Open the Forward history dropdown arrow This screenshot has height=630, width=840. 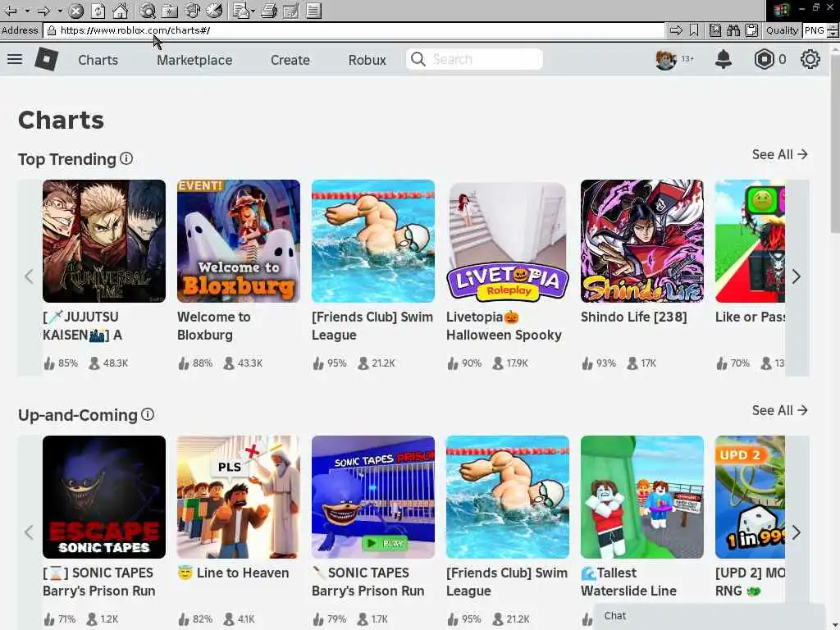pos(59,10)
